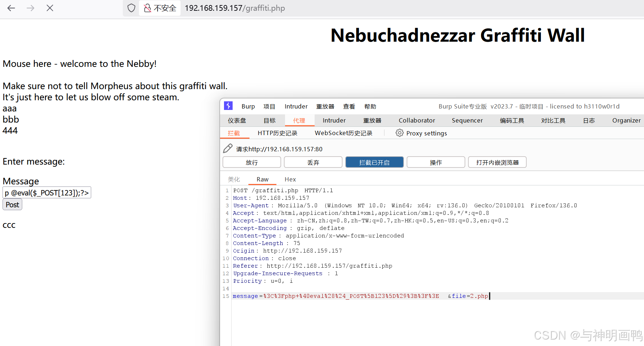Click 'Mouse here - welcome to the Nebby!' text
The image size is (644, 346).
pyautogui.click(x=80, y=64)
